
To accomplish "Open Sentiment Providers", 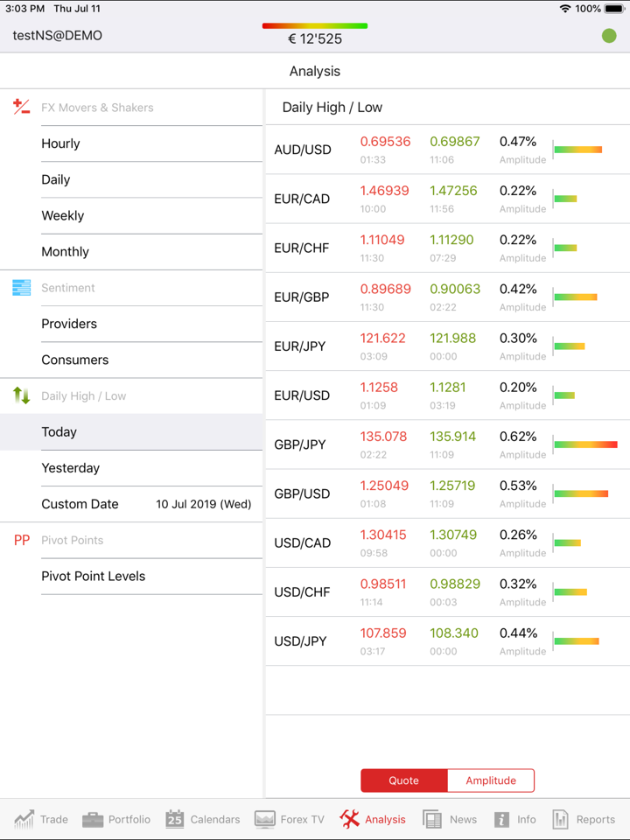I will (x=131, y=324).
